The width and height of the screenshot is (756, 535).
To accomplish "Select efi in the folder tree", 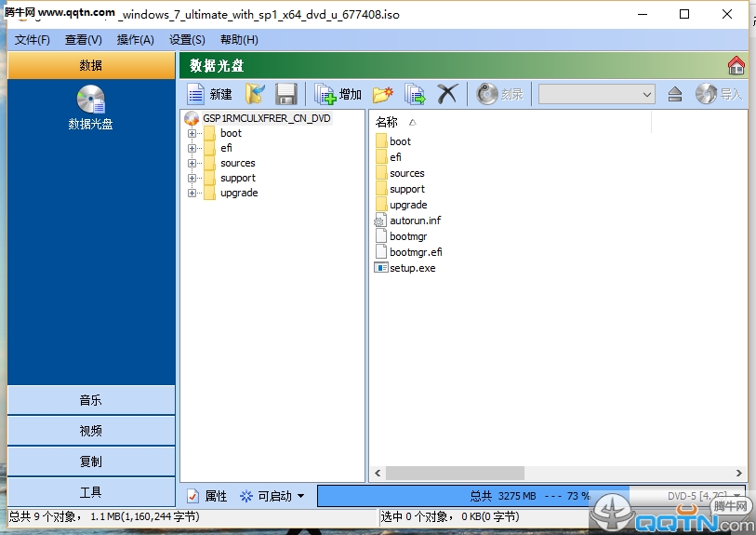I will pos(226,148).
